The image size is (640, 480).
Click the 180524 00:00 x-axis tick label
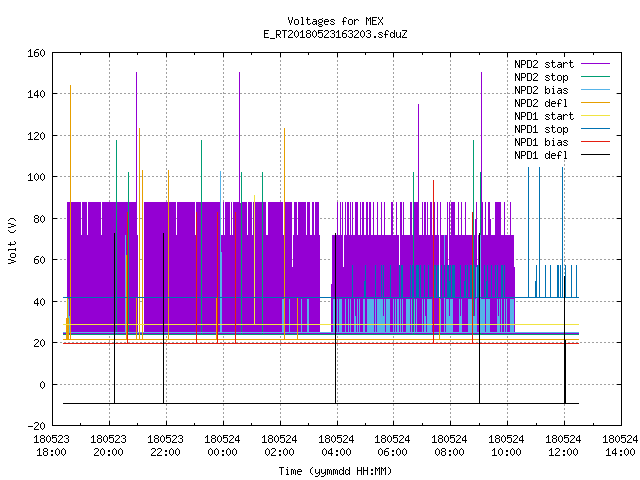tap(222, 446)
